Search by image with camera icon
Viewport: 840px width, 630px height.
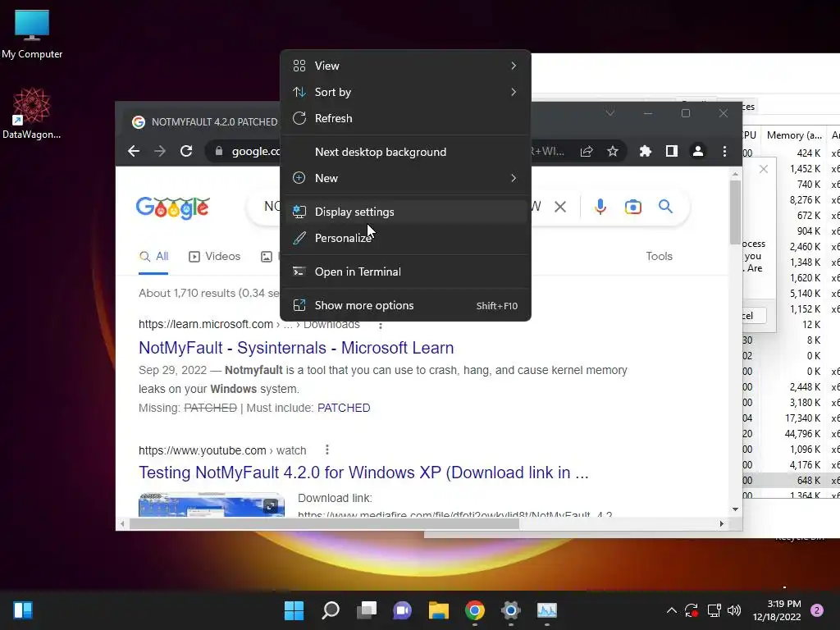click(632, 207)
